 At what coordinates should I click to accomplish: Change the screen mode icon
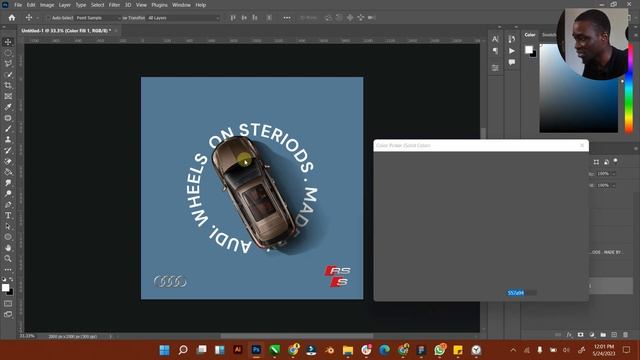coord(8,314)
